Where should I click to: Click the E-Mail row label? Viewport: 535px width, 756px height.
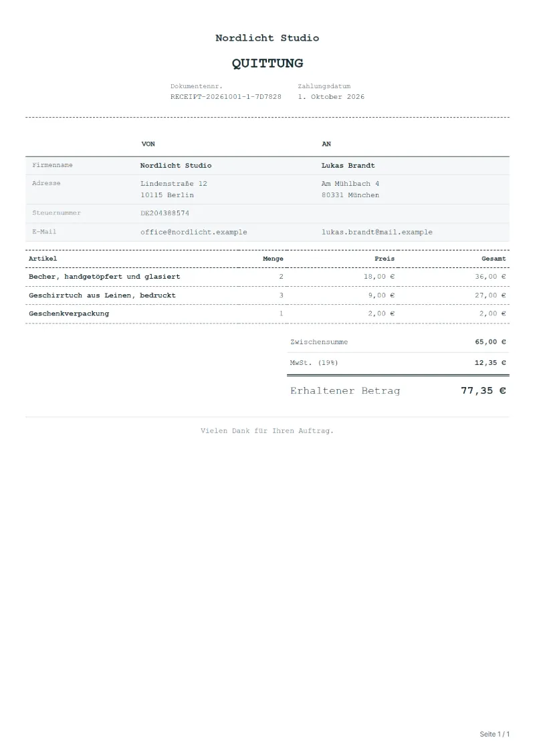pyautogui.click(x=44, y=232)
